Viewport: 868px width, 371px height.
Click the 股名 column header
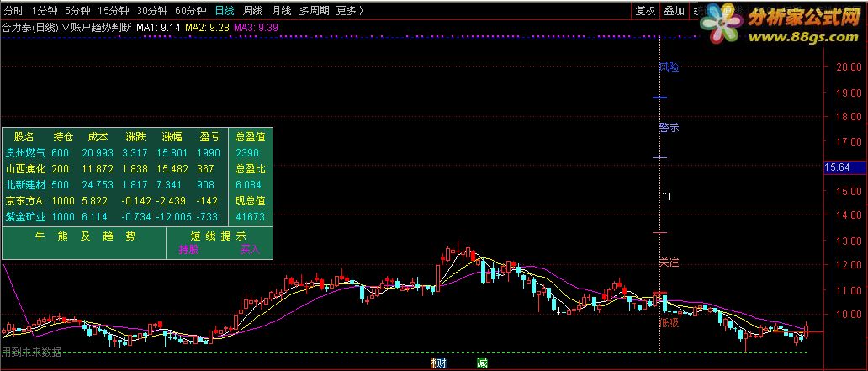24,137
